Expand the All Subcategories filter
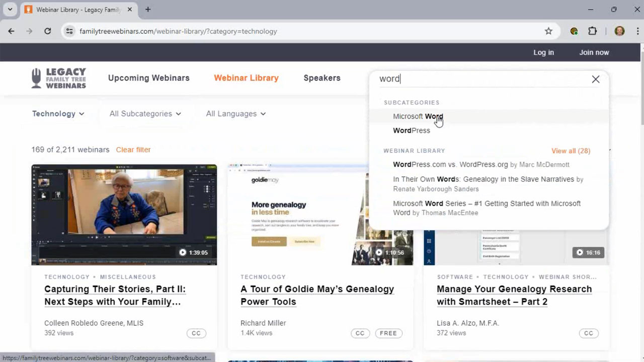This screenshot has height=362, width=644. point(145,114)
